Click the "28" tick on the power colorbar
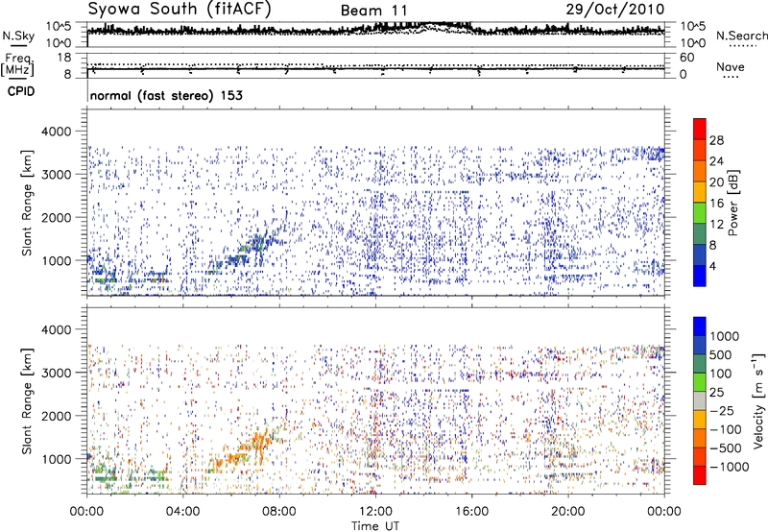This screenshot has height=532, width=768. coord(716,140)
